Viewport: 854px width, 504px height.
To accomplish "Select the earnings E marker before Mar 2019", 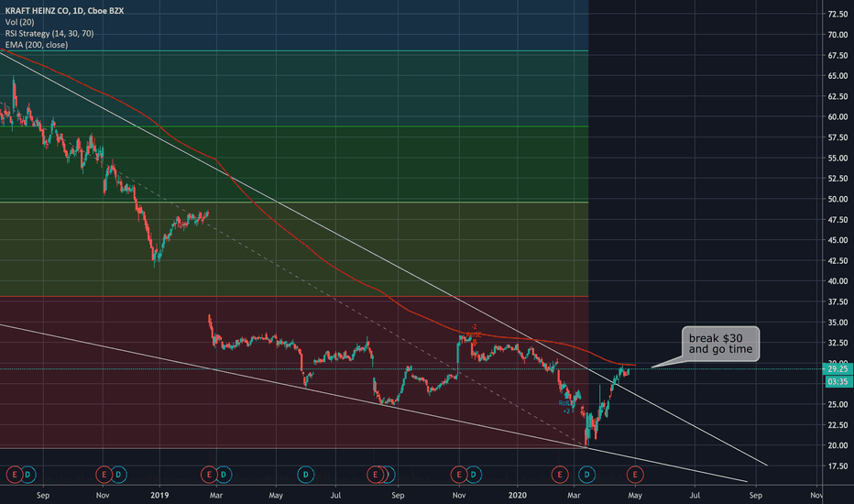I will point(209,475).
